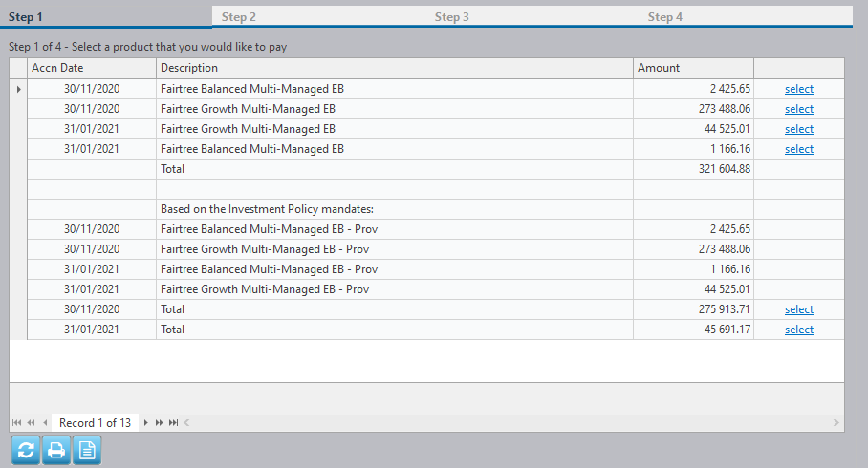Viewport: 868px width, 468px height.
Task: Click Based on the Investment Policy mandates text
Action: pyautogui.click(x=267, y=209)
